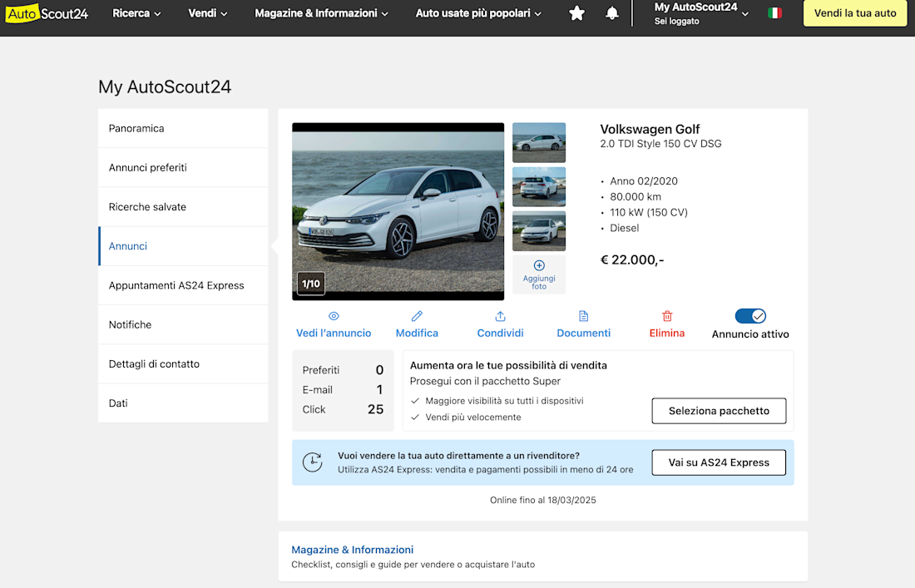915x588 pixels.
Task: Click the Seleziona pacchetto button
Action: 719,411
